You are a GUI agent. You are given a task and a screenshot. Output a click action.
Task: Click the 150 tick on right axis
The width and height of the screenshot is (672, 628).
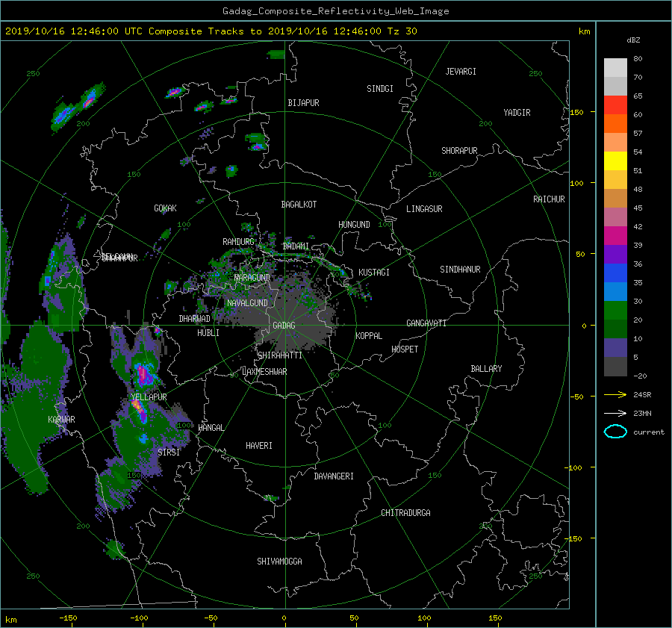(577, 112)
